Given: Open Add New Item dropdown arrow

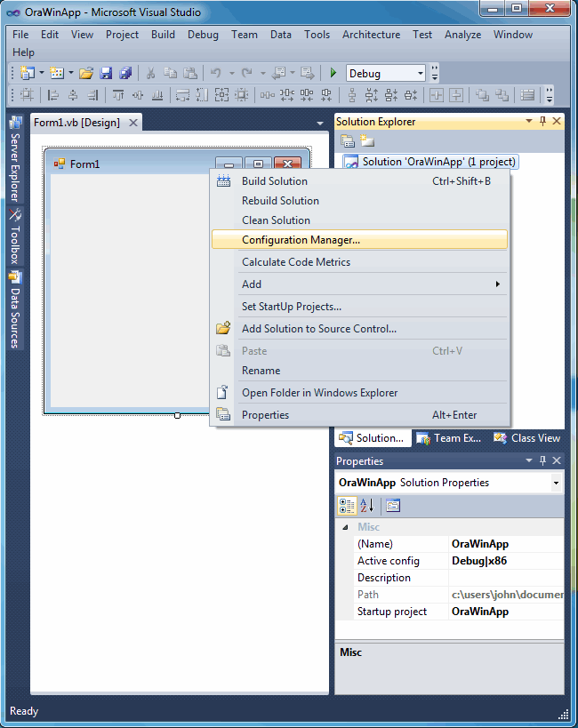Looking at the screenshot, I should (x=70, y=73).
